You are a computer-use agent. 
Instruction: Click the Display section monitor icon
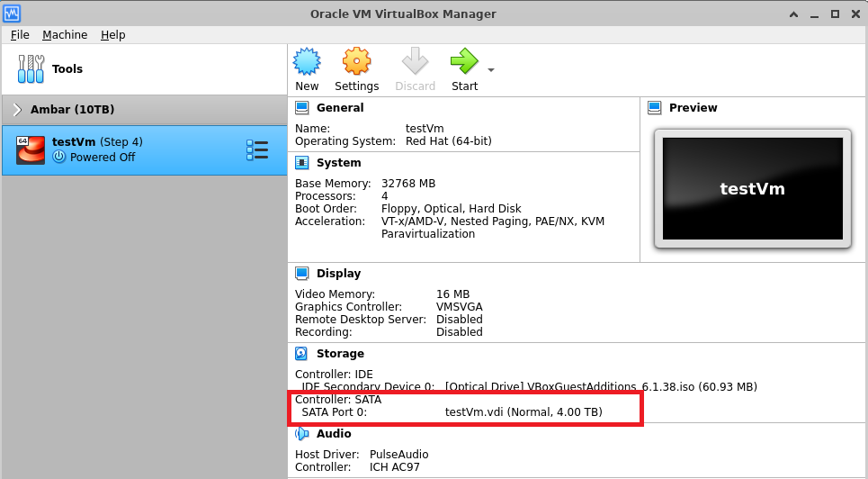click(x=301, y=274)
